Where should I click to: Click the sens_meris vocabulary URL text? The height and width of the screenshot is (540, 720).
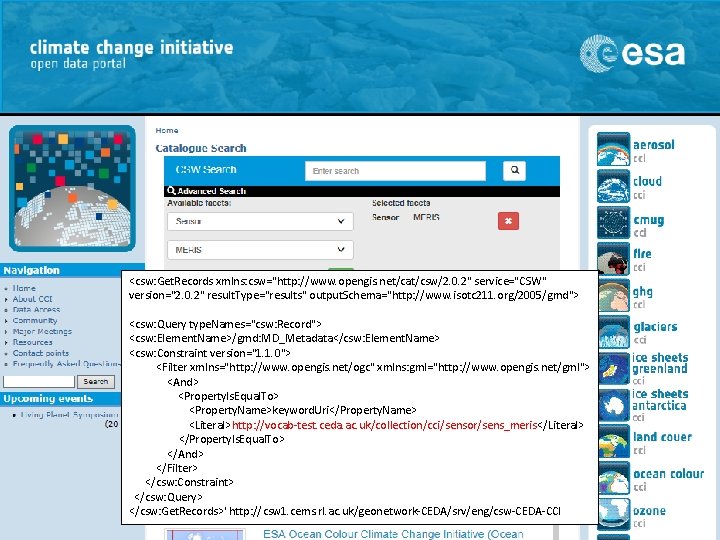385,425
